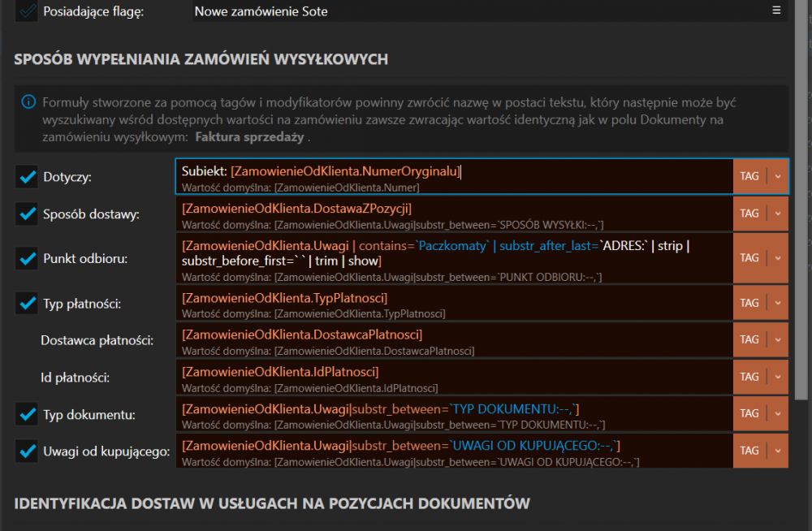Expand the TAG dropdown arrow for Dotyczy
The image size is (812, 531).
[x=778, y=177]
